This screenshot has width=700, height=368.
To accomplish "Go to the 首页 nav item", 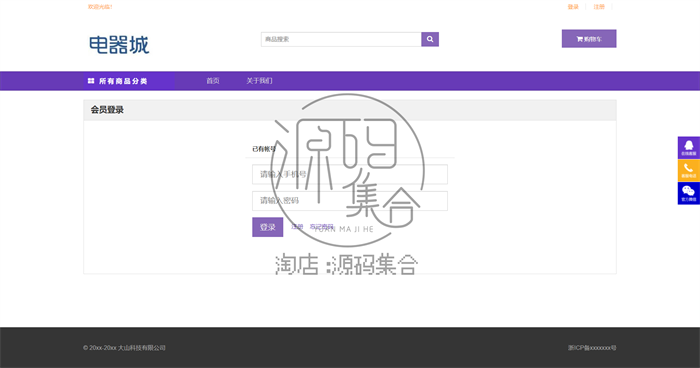I will tap(212, 81).
